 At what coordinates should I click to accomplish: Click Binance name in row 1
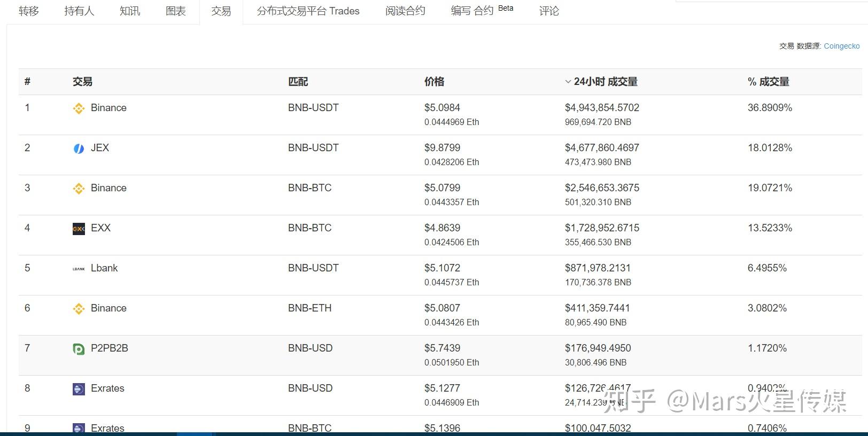108,108
